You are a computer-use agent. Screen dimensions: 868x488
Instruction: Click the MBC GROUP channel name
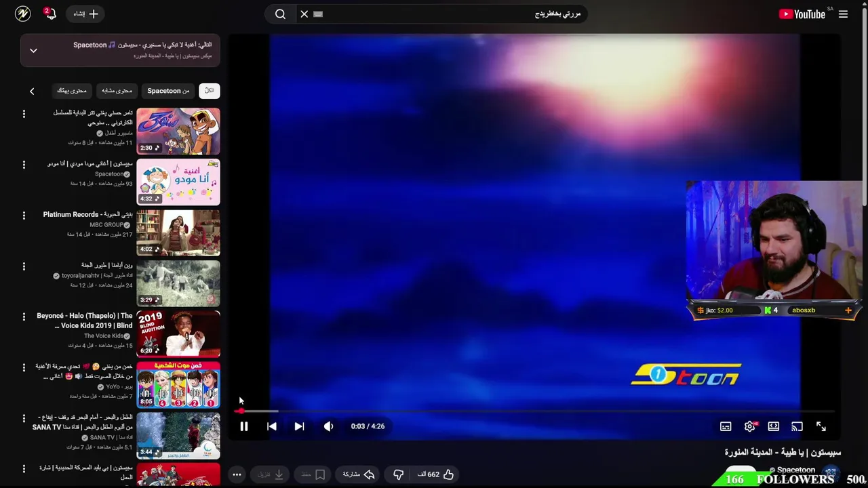click(106, 225)
